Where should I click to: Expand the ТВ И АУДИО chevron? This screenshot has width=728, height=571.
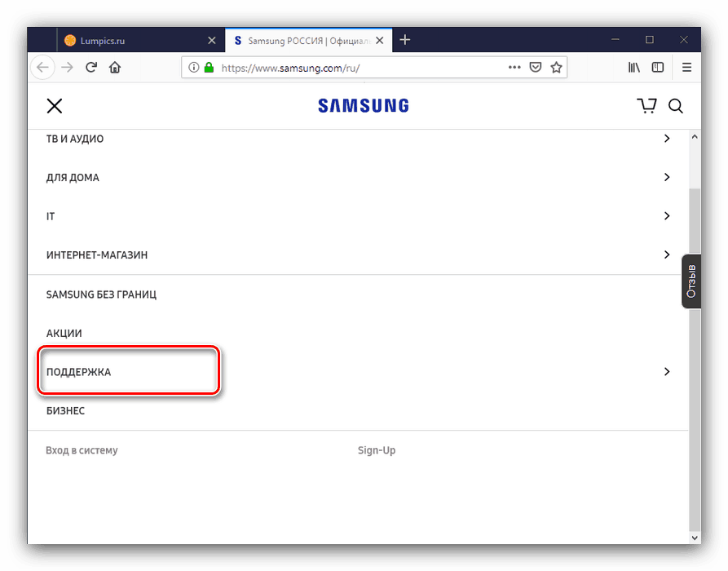tap(667, 139)
